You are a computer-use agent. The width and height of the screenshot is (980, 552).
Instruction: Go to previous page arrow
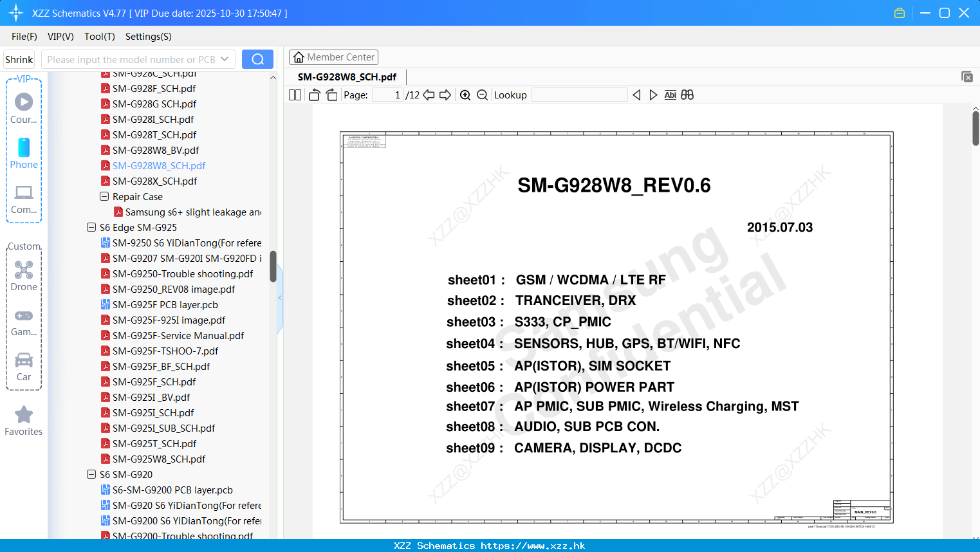[429, 95]
